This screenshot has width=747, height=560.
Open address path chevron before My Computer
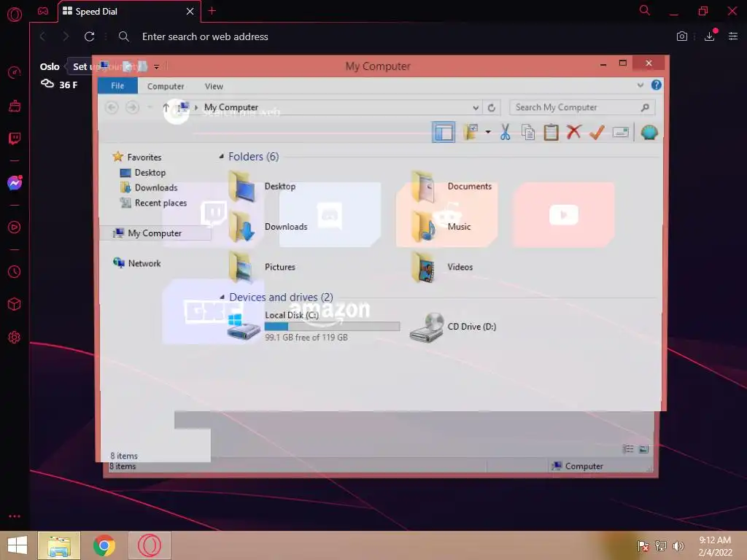tap(196, 108)
